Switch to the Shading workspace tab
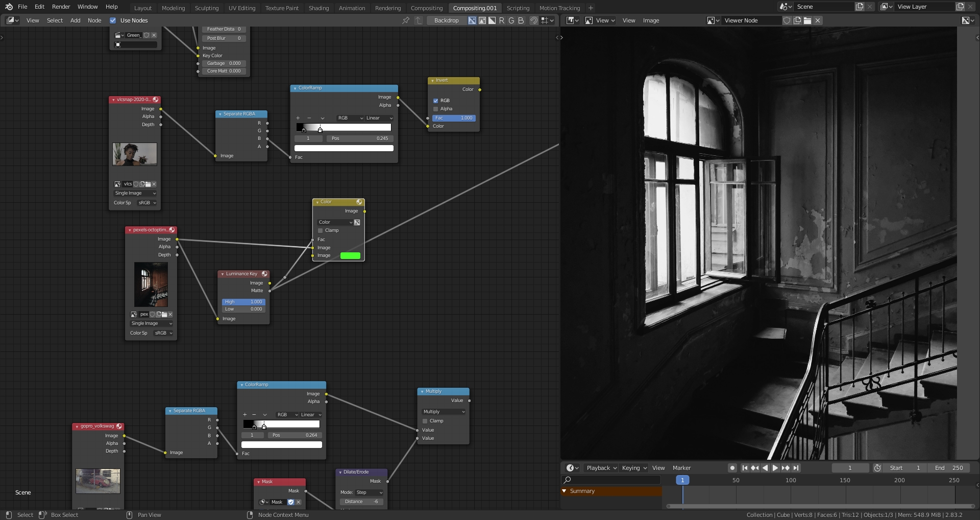This screenshot has height=520, width=980. pos(318,8)
